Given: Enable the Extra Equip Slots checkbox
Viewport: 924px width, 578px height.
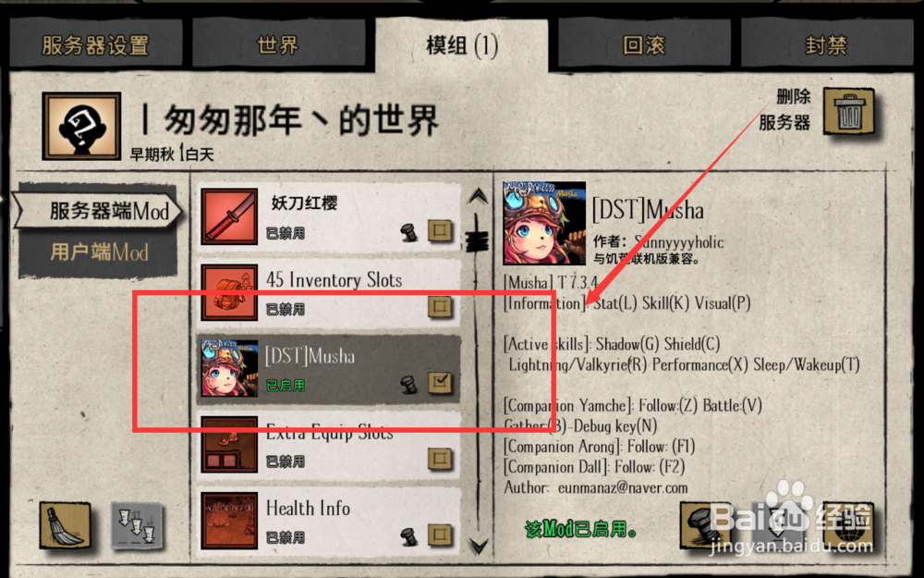Looking at the screenshot, I should click(x=440, y=459).
